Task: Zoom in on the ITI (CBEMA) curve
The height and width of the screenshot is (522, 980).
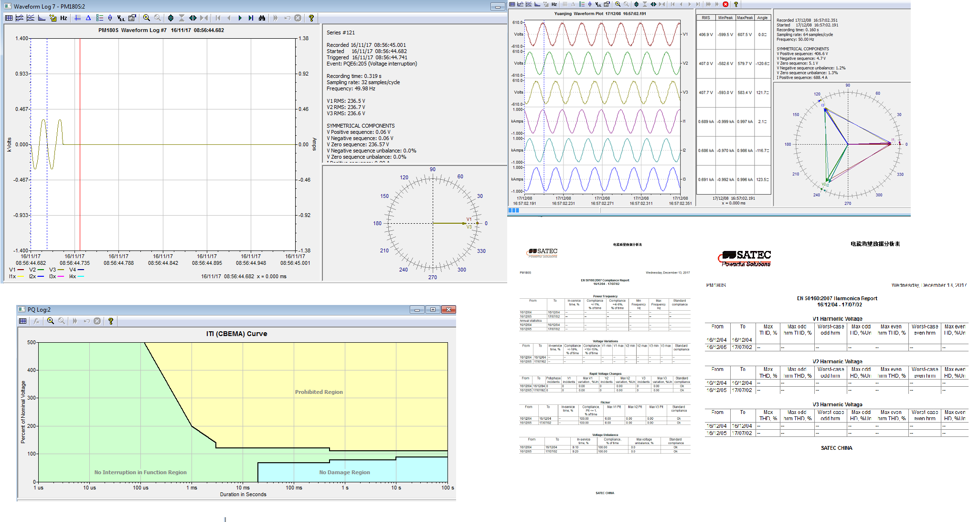Action: click(x=50, y=321)
